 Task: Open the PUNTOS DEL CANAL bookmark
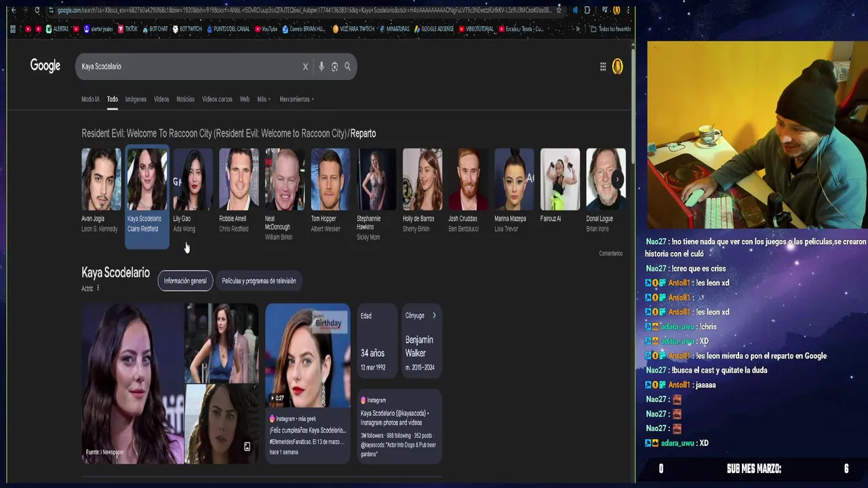click(x=228, y=29)
